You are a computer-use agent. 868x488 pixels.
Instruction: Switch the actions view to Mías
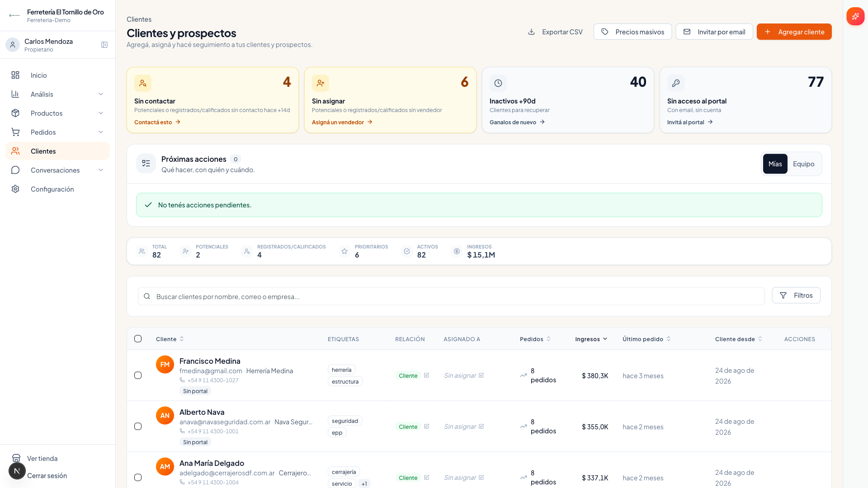(775, 164)
